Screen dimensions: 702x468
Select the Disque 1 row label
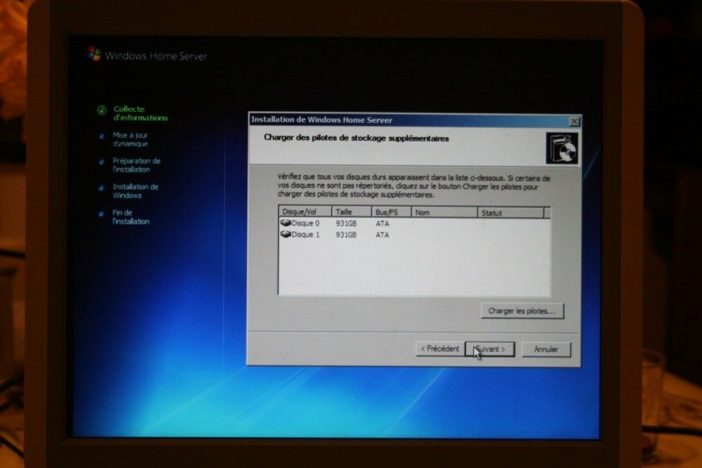point(305,235)
